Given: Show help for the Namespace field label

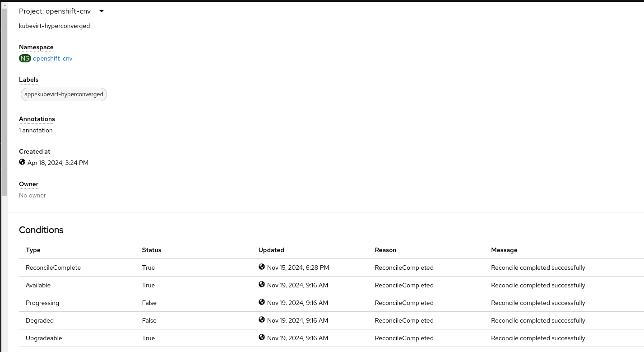Looking at the screenshot, I should coord(36,47).
